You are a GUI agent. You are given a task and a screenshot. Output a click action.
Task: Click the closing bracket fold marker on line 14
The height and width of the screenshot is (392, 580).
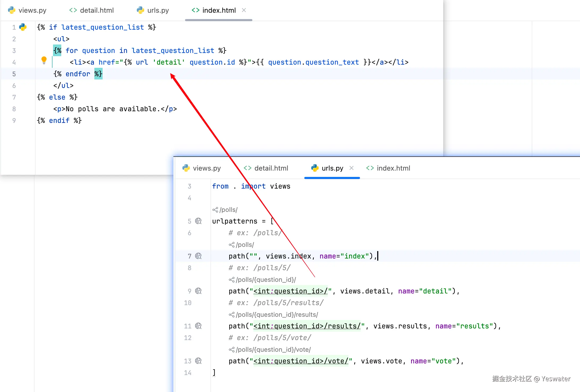coord(214,373)
